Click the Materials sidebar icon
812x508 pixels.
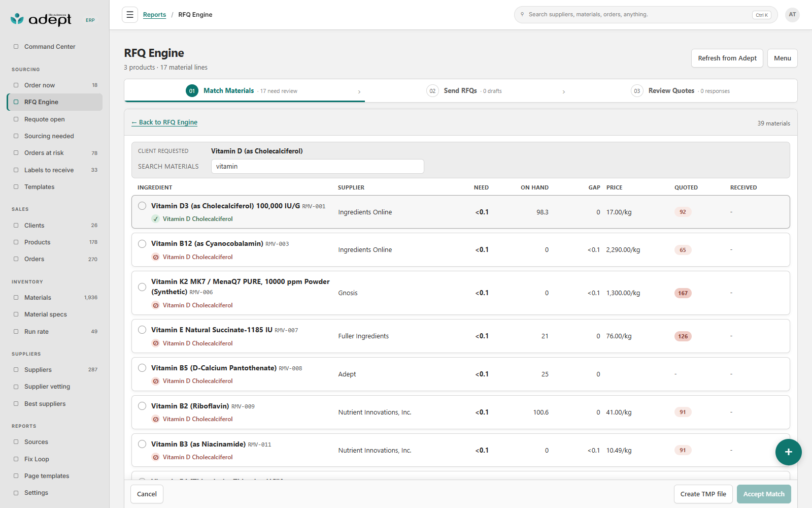(16, 298)
